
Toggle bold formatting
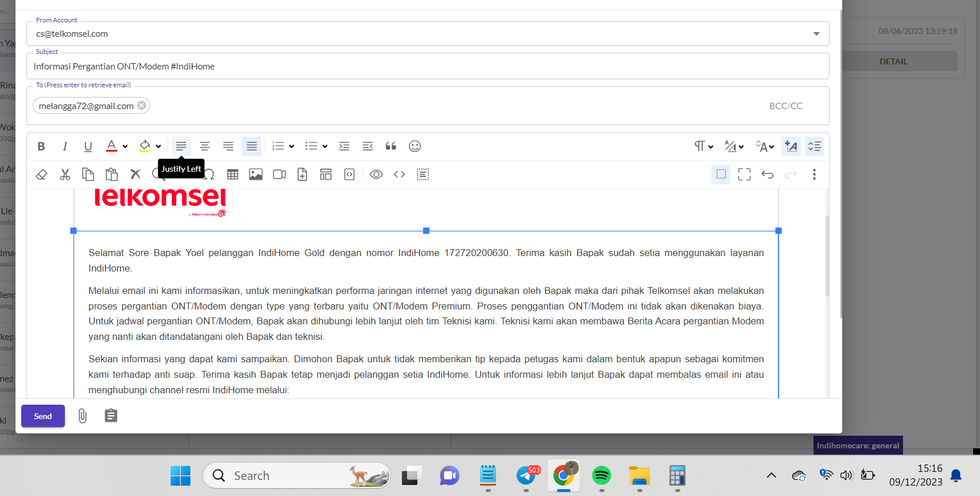point(41,146)
